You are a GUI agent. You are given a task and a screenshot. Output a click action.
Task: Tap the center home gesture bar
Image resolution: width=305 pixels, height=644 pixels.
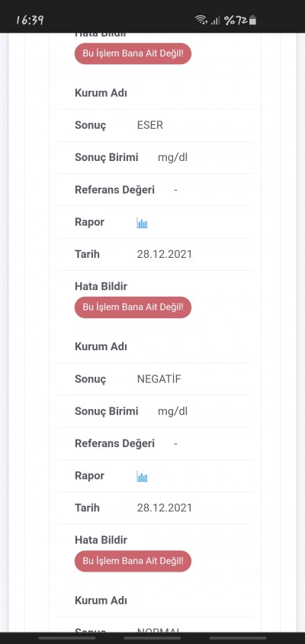pos(152,638)
